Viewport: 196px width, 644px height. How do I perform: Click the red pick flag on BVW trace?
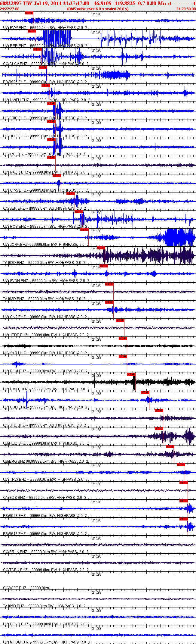tap(29, 13)
